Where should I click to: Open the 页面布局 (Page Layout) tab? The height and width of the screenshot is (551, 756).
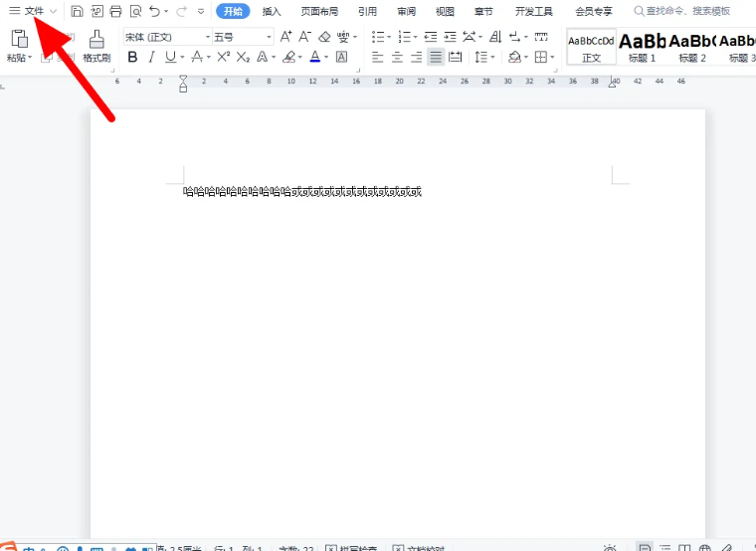(x=319, y=11)
